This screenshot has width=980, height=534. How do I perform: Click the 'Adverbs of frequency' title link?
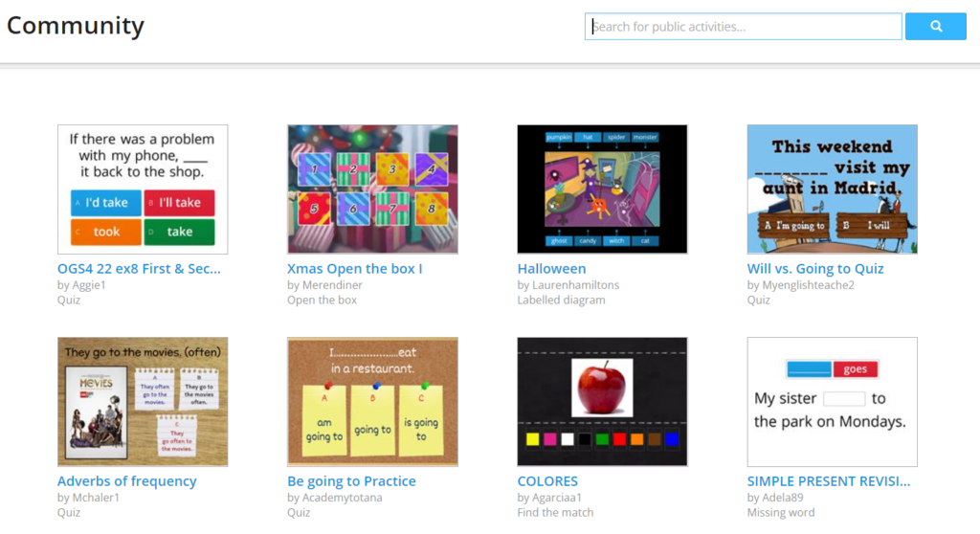tap(126, 481)
